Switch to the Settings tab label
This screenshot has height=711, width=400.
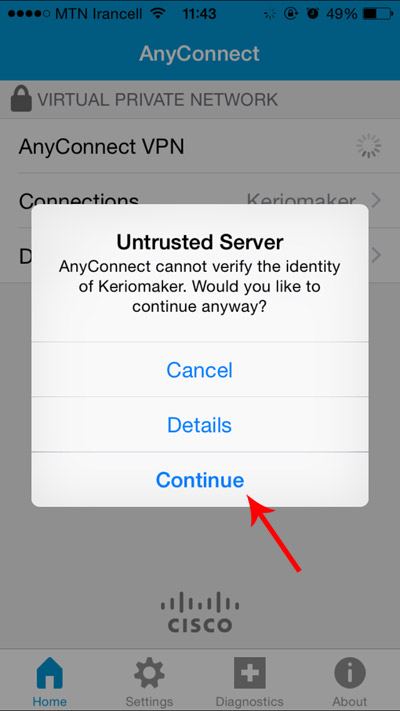point(149,701)
